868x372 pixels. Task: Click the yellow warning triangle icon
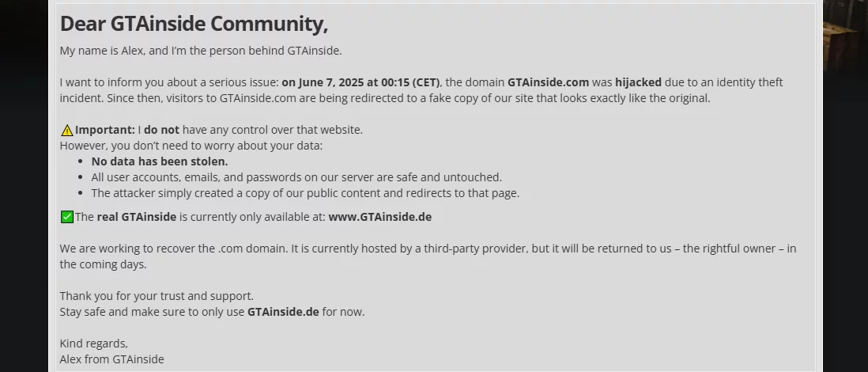coord(67,131)
